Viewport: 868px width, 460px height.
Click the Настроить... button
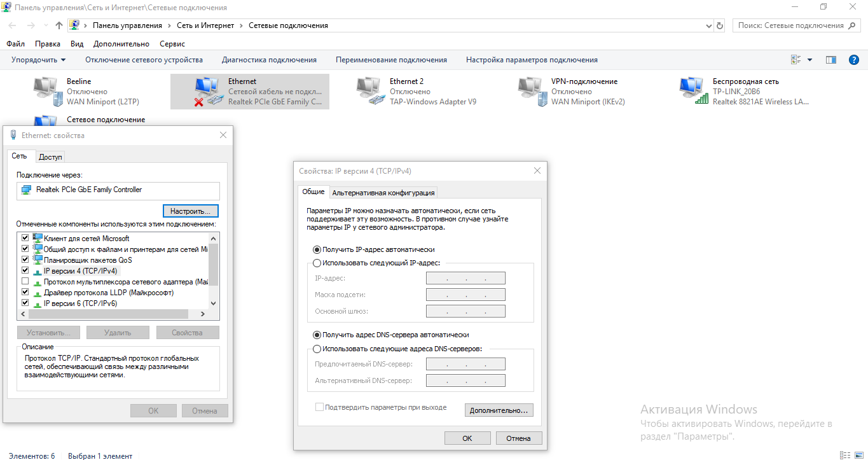[191, 211]
